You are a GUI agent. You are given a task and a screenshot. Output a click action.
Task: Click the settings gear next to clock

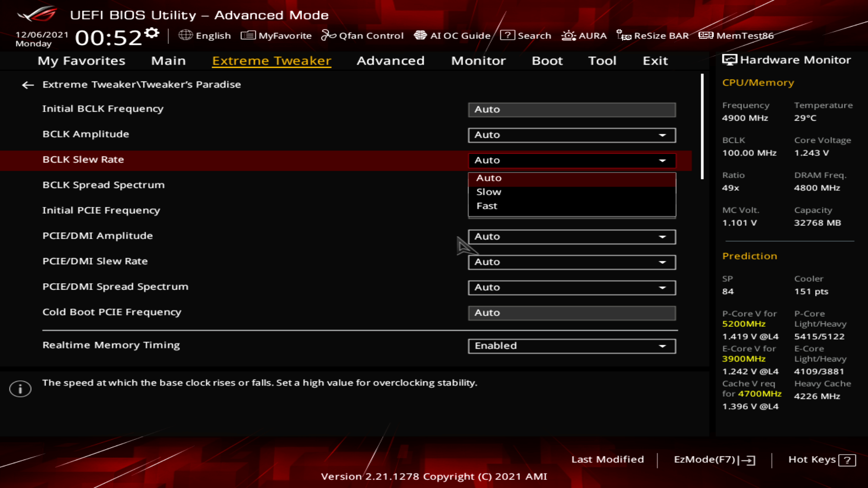coord(152,33)
